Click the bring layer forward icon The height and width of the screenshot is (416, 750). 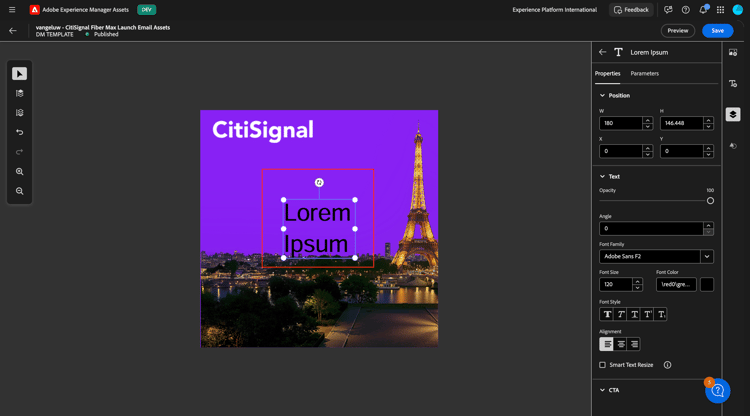pos(20,93)
